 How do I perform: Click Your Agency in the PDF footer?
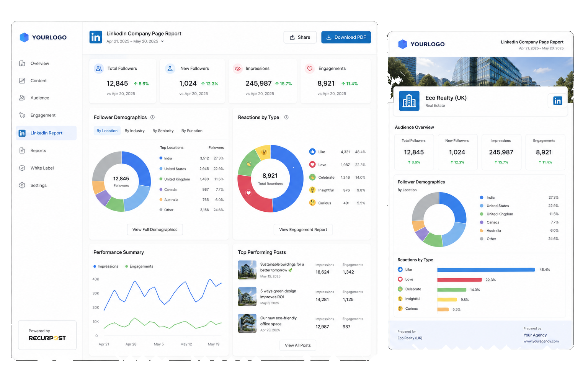click(x=535, y=335)
